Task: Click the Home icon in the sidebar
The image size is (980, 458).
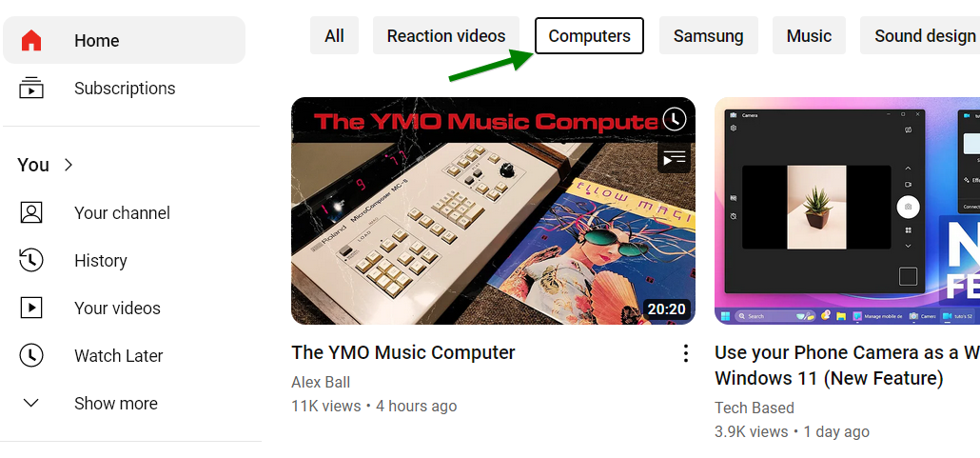Action: pyautogui.click(x=31, y=41)
